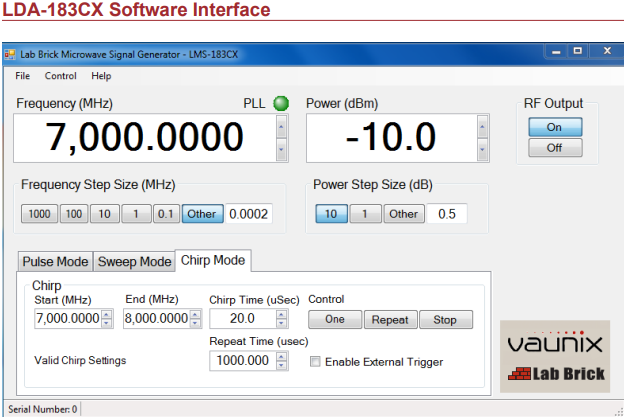Increase frequency with up arrow
This screenshot has height=417, width=624.
281,127
